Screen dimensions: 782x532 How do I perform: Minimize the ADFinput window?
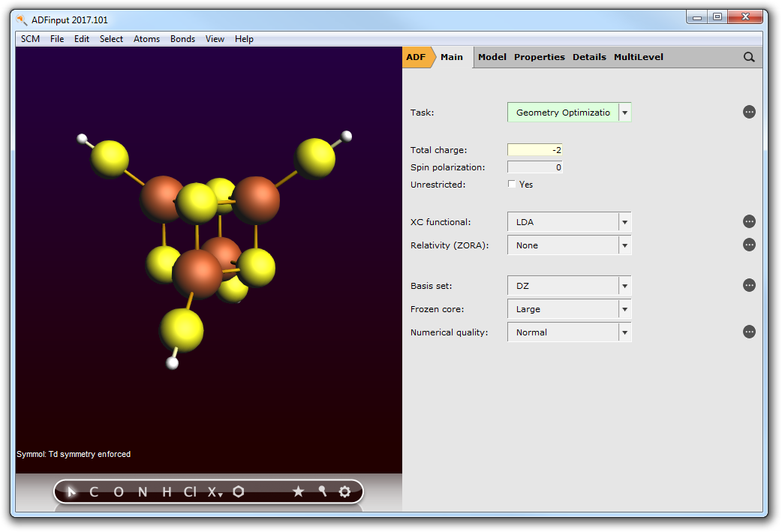(697, 17)
